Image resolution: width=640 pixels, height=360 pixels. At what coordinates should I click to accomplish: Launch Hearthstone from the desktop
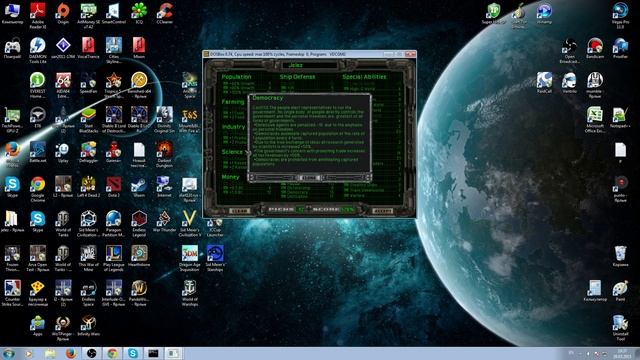click(139, 256)
